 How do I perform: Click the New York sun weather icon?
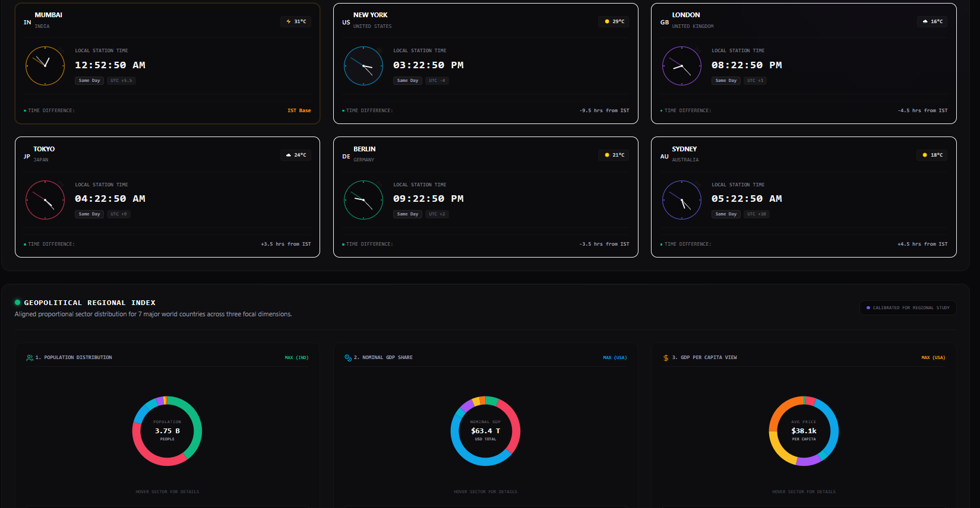(607, 21)
